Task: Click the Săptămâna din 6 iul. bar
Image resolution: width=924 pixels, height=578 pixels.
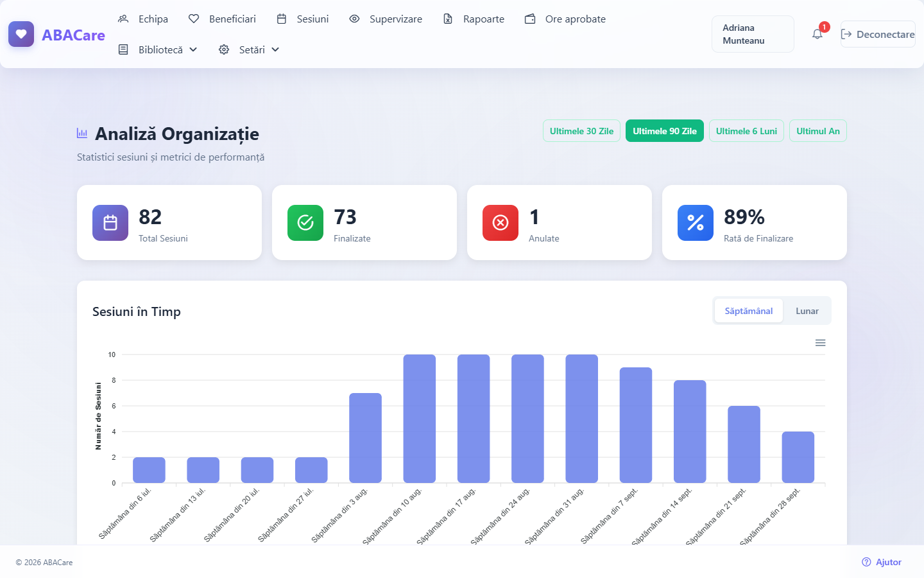Action: point(149,470)
